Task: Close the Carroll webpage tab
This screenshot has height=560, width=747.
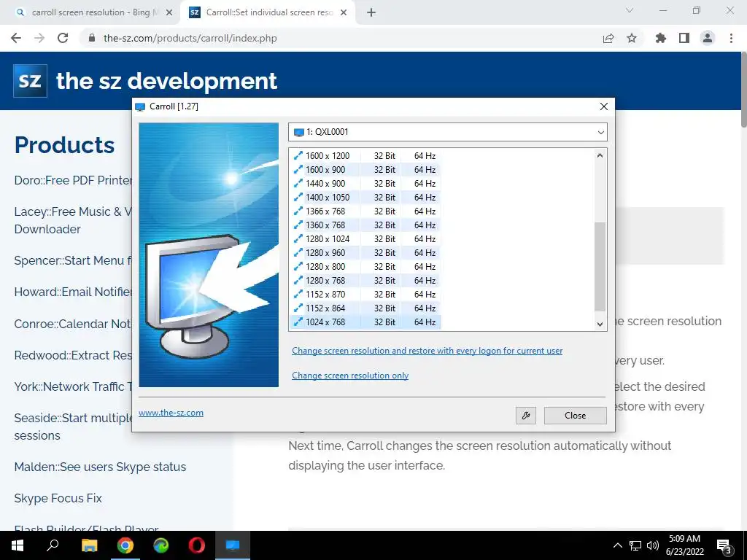Action: point(344,13)
